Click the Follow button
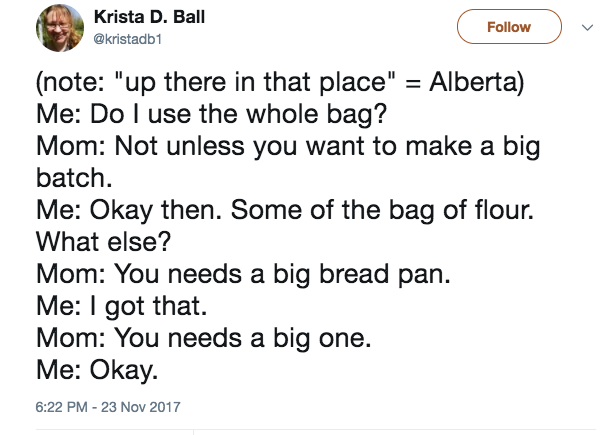Screen dimensions: 616x435 point(509,27)
